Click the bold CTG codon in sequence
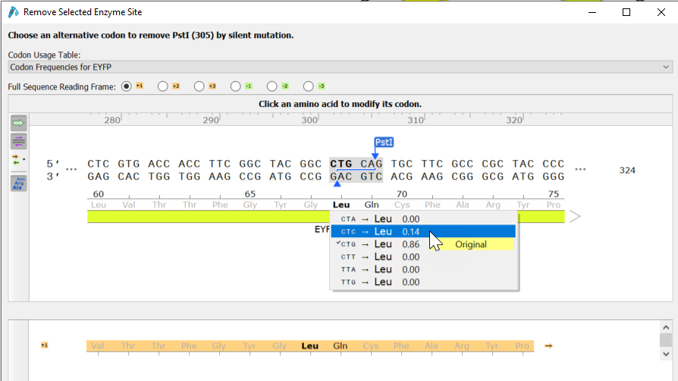 pos(341,164)
